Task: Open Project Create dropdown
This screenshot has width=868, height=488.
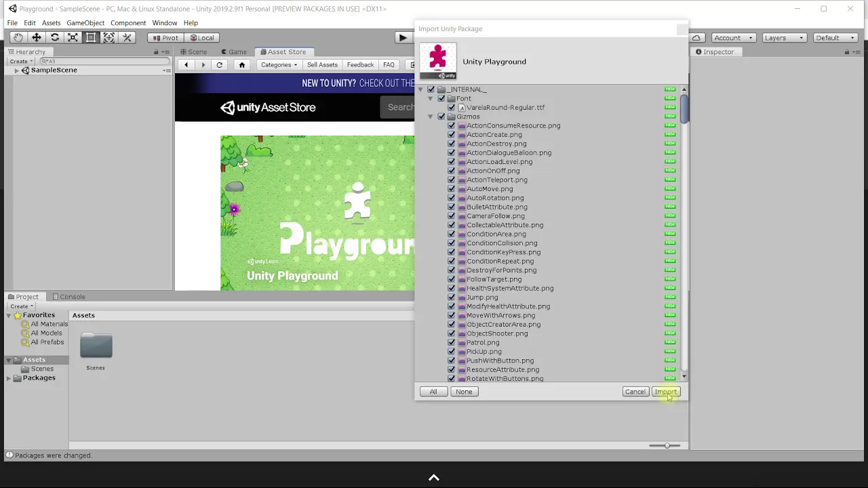Action: coord(22,306)
